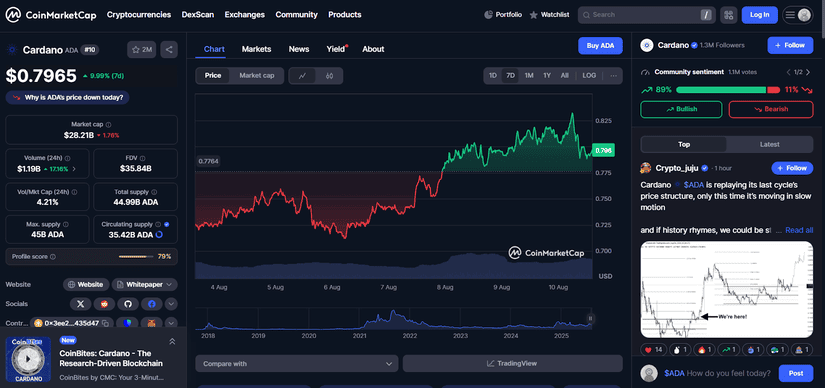Open the Products menu
The image size is (825, 388).
345,15
